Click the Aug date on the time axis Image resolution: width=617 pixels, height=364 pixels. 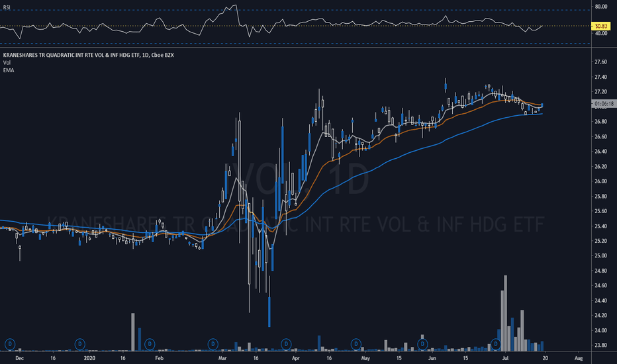(579, 358)
